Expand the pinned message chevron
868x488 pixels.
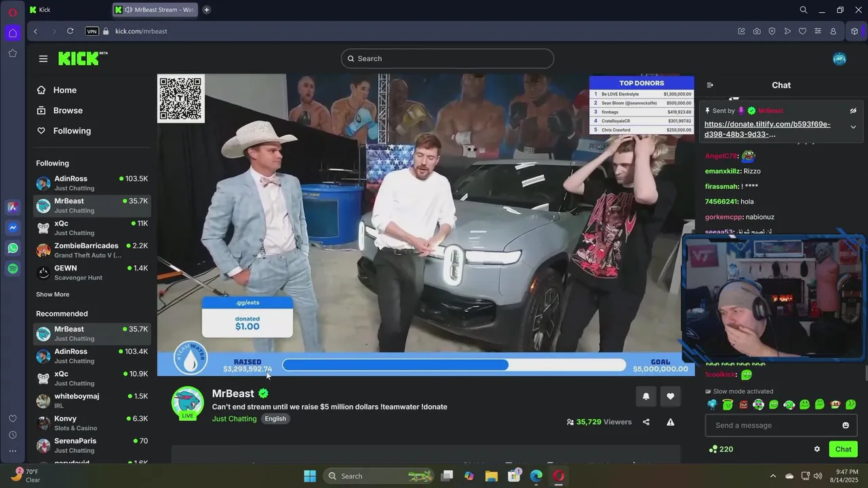click(x=853, y=127)
